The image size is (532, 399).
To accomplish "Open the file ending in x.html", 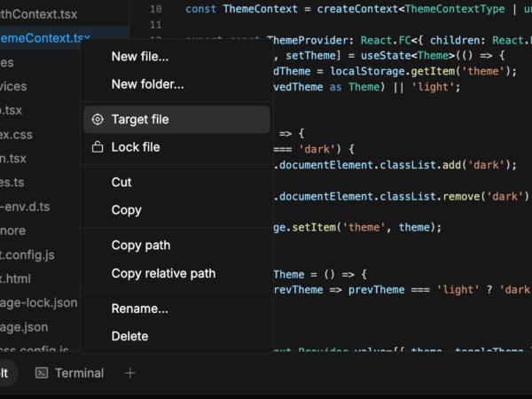I will (15, 279).
